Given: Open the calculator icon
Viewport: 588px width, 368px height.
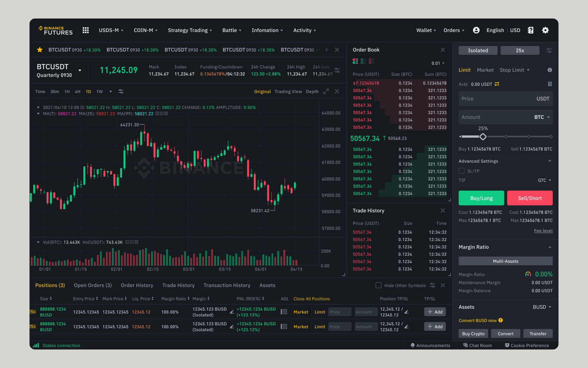Looking at the screenshot, I should click(550, 84).
